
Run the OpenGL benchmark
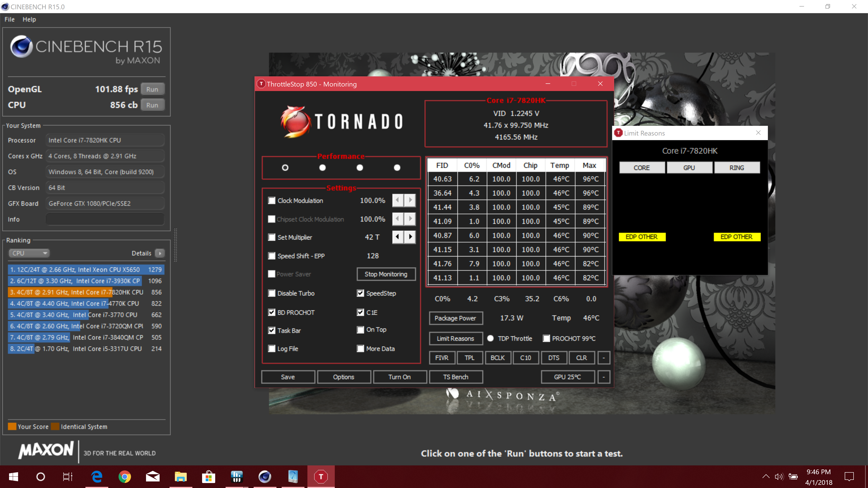(152, 89)
